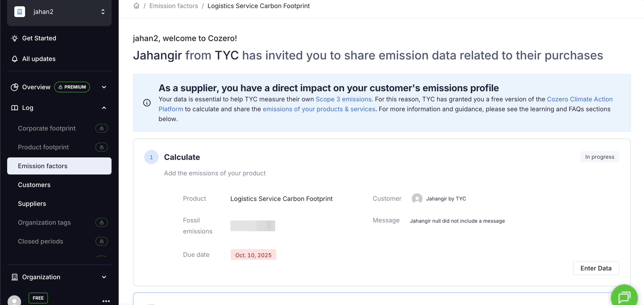Image resolution: width=644 pixels, height=305 pixels.
Task: Open the jahan2 organization switcher
Action: [59, 12]
